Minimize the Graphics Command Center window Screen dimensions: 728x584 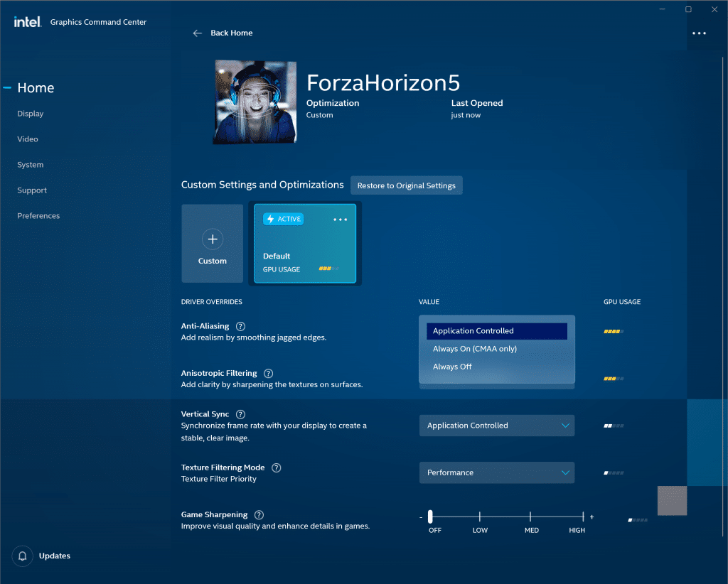663,9
